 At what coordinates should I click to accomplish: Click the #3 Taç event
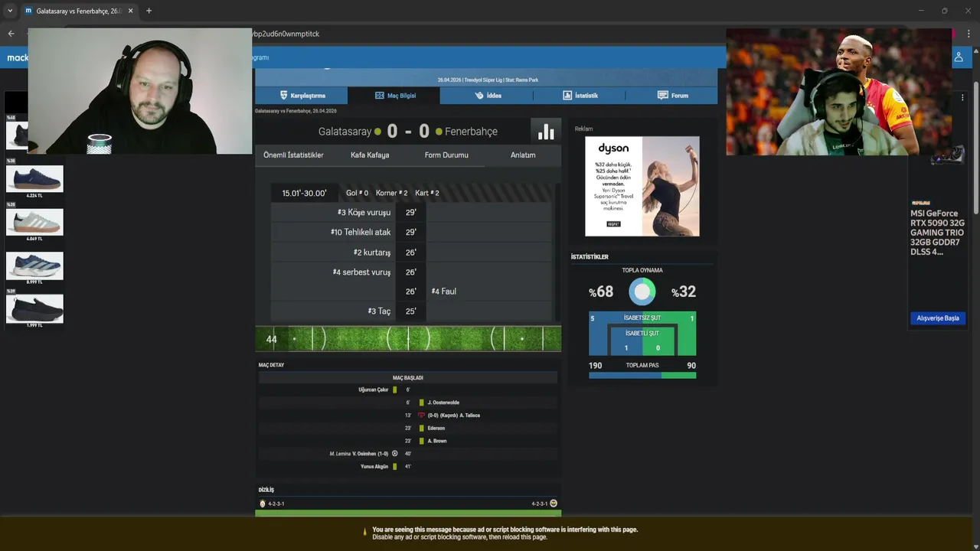pyautogui.click(x=379, y=311)
